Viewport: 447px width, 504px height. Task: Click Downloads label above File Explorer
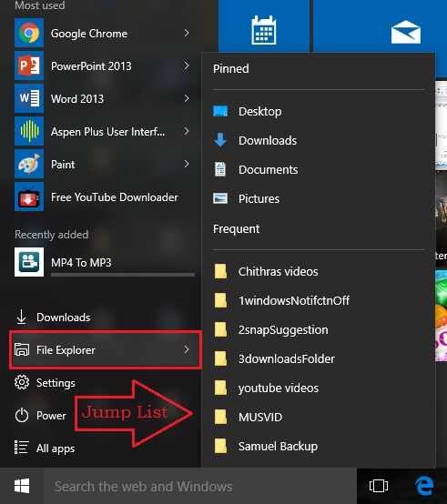click(x=64, y=318)
